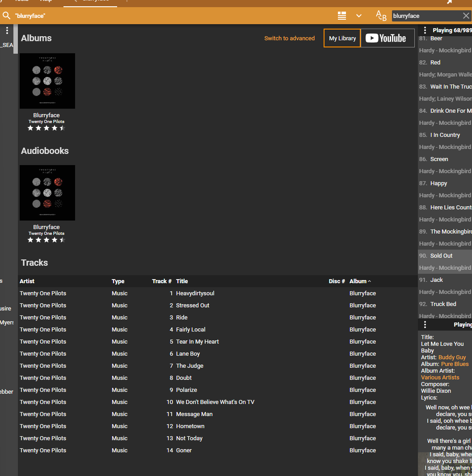Click the Switch to advanced link

[289, 38]
